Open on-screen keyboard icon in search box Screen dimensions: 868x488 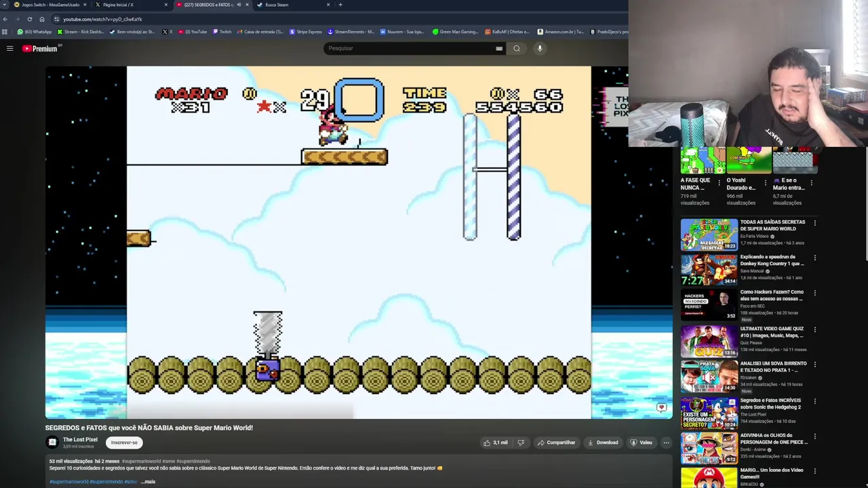pos(499,48)
